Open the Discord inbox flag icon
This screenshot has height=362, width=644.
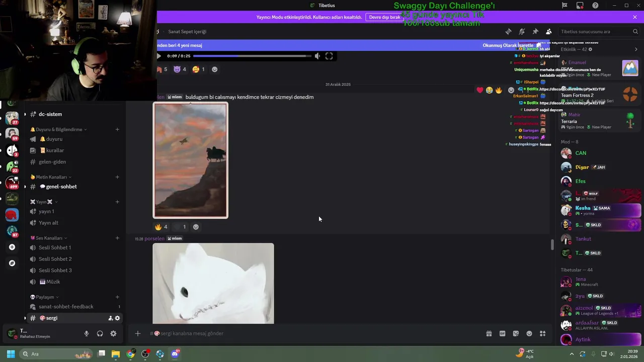(x=565, y=6)
